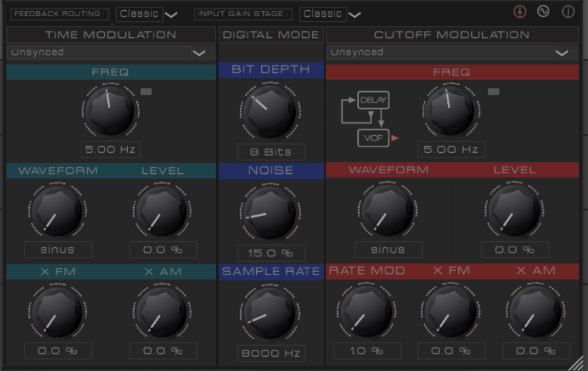Select the Time Modulation section header
This screenshot has height=371, width=588.
pyautogui.click(x=111, y=35)
